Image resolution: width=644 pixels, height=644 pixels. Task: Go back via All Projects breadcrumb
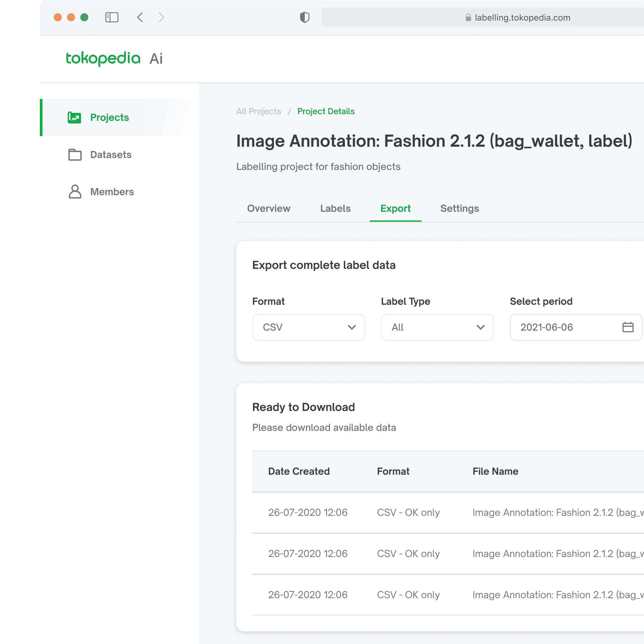[259, 111]
